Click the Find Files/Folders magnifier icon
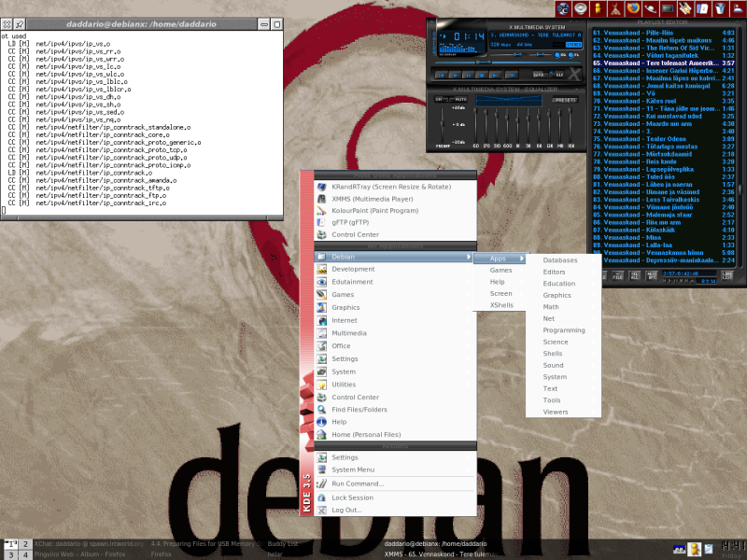The image size is (747, 560). pos(321,410)
